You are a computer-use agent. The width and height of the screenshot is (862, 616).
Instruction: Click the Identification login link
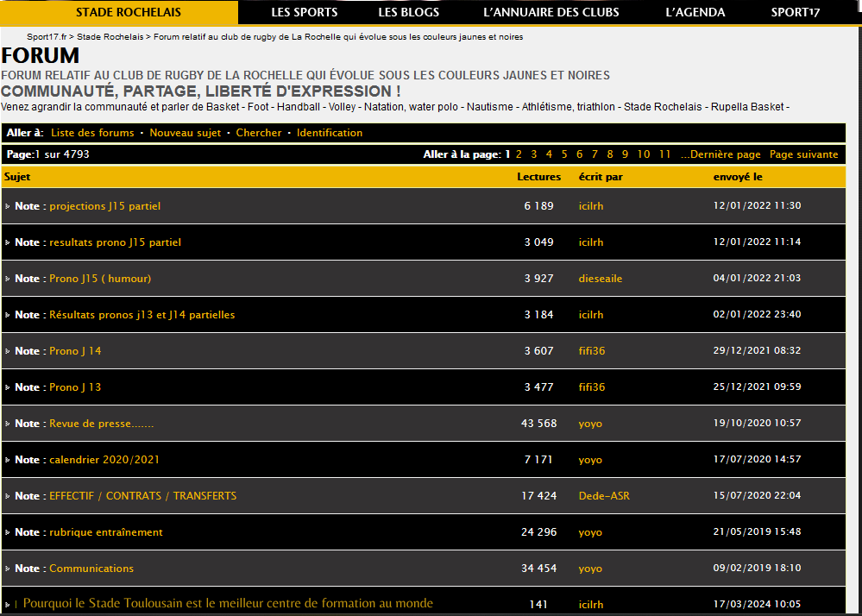330,133
